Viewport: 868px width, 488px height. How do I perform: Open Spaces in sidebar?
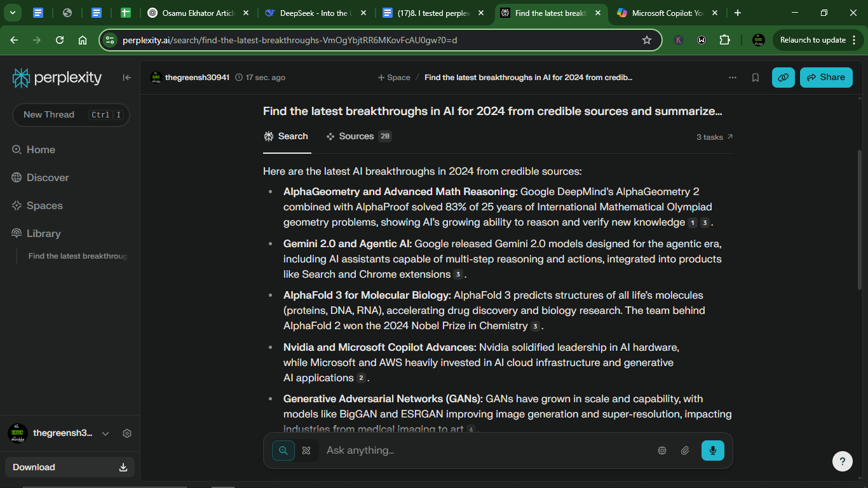(x=37, y=206)
